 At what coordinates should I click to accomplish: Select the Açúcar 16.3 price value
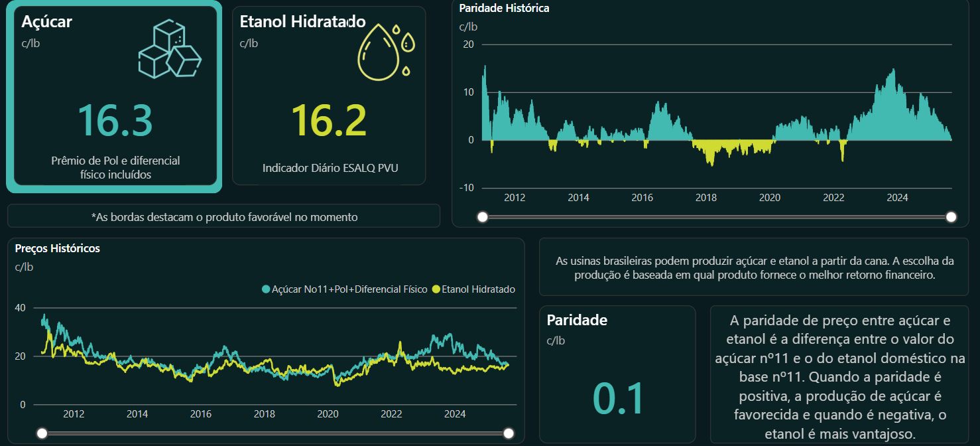[115, 120]
